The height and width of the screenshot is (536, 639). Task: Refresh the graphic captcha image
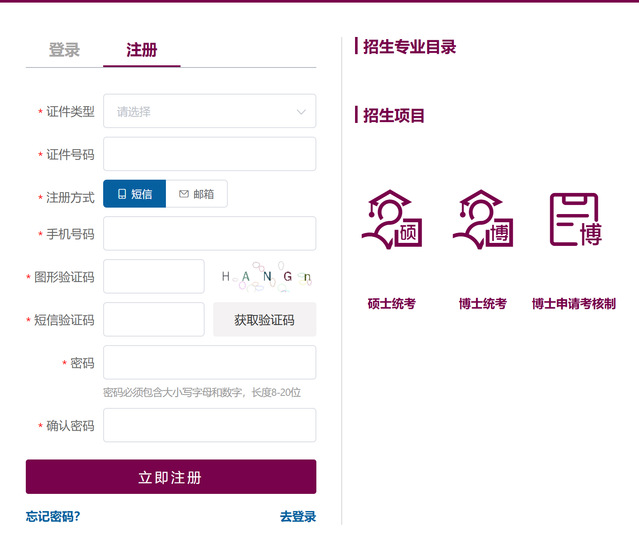click(266, 277)
